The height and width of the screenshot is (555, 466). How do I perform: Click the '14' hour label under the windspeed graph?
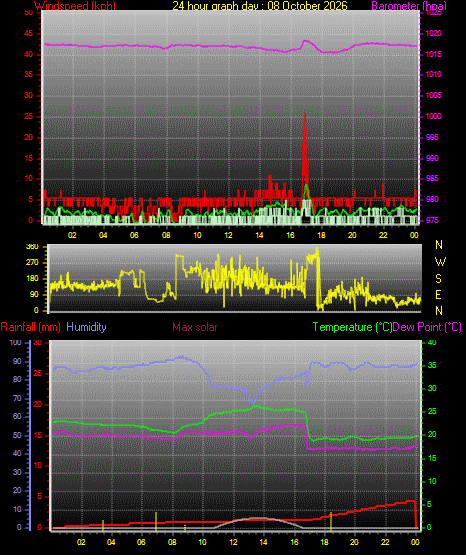tap(259, 235)
